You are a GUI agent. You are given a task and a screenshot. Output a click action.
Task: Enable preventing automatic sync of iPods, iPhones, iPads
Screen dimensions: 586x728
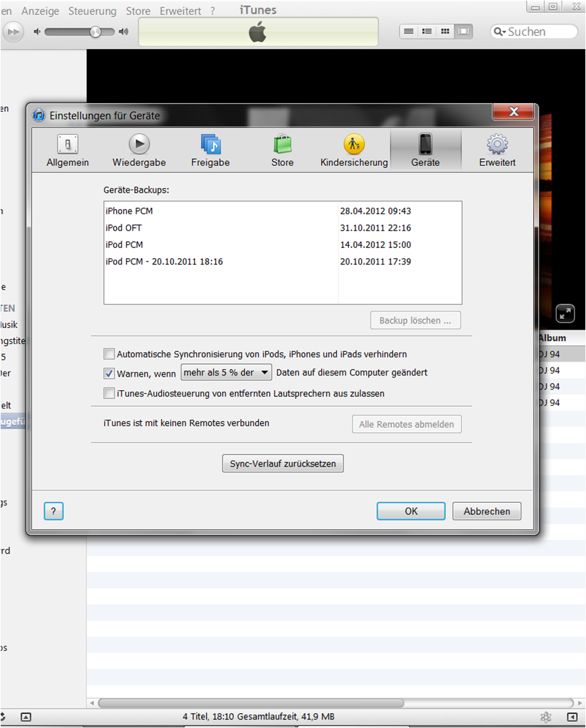tap(109, 354)
